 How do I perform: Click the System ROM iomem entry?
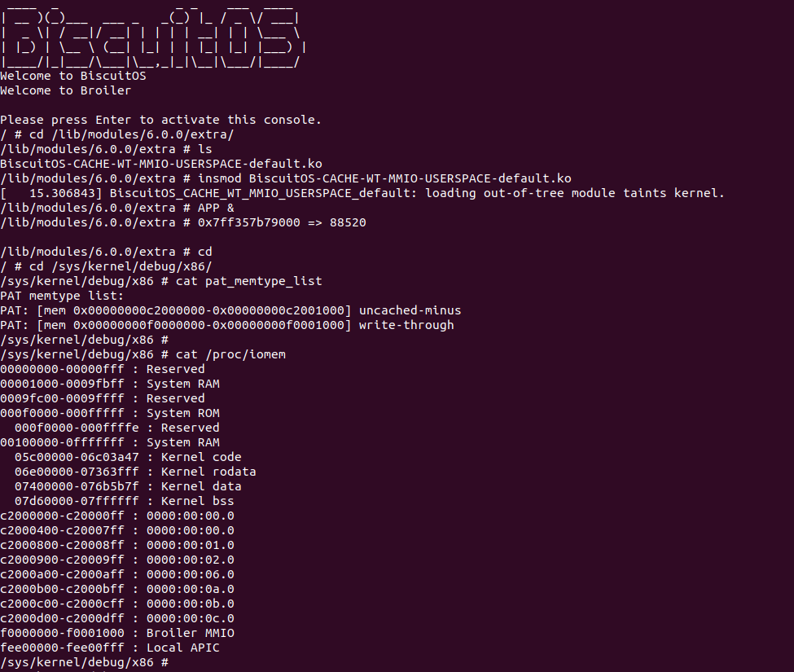[x=110, y=413]
